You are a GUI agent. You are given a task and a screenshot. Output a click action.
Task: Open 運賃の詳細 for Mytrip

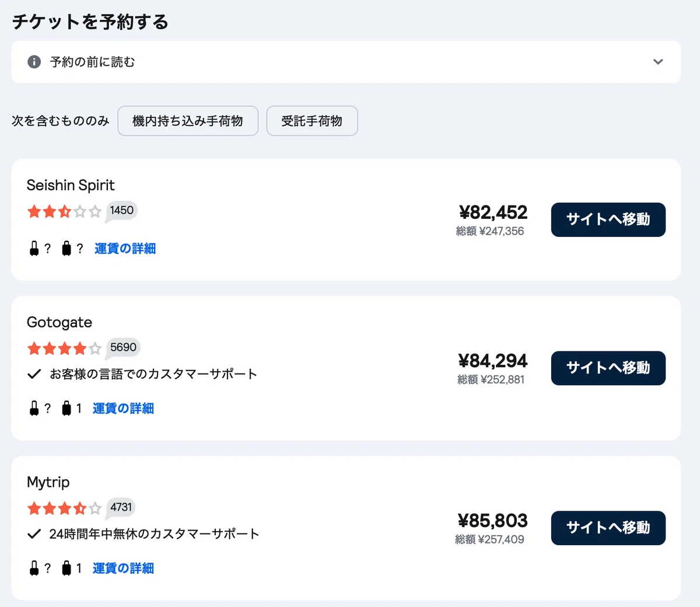pyautogui.click(x=123, y=568)
